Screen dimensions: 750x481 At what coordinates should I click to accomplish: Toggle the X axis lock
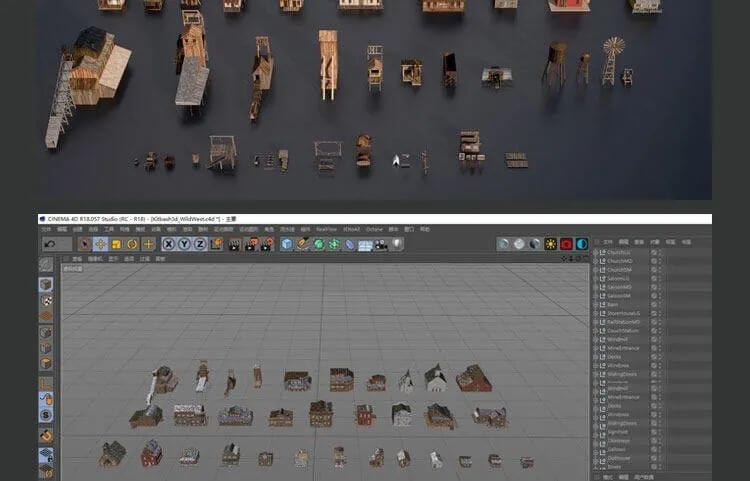[169, 243]
